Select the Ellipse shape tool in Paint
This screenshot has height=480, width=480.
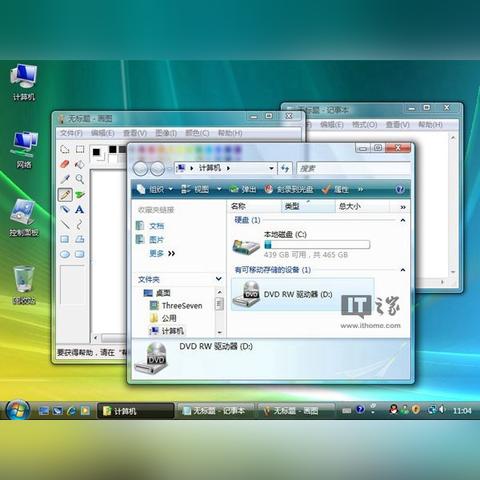pos(65,254)
